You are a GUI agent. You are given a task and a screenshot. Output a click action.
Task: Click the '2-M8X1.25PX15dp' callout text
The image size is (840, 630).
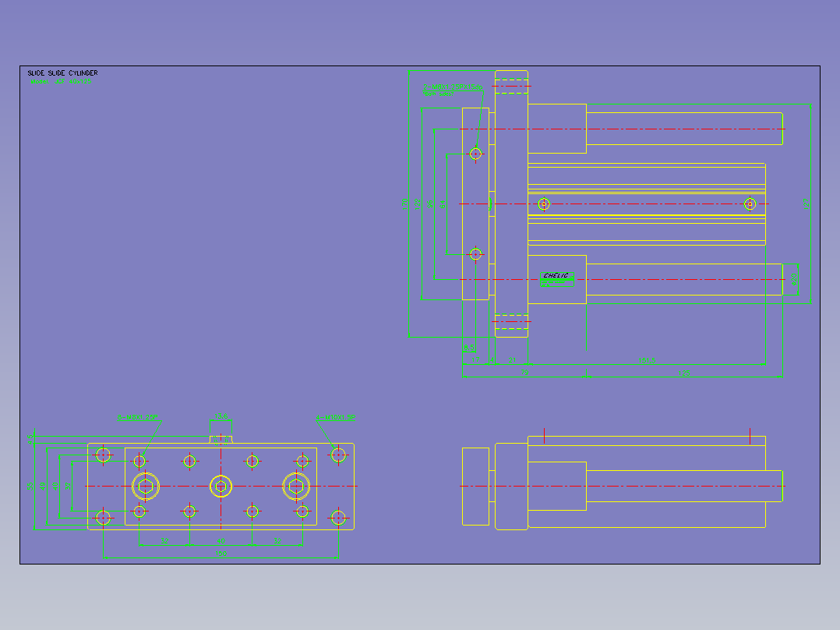tap(453, 87)
